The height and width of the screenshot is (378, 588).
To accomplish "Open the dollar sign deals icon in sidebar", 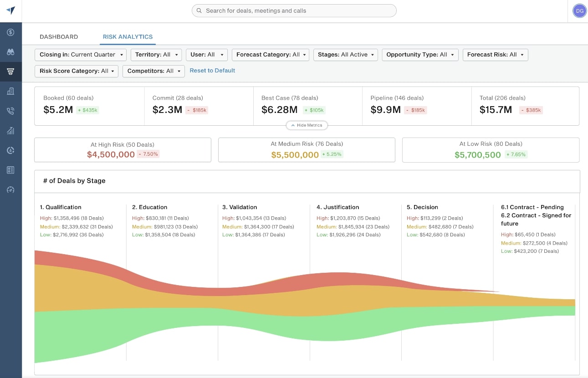I will coord(10,32).
